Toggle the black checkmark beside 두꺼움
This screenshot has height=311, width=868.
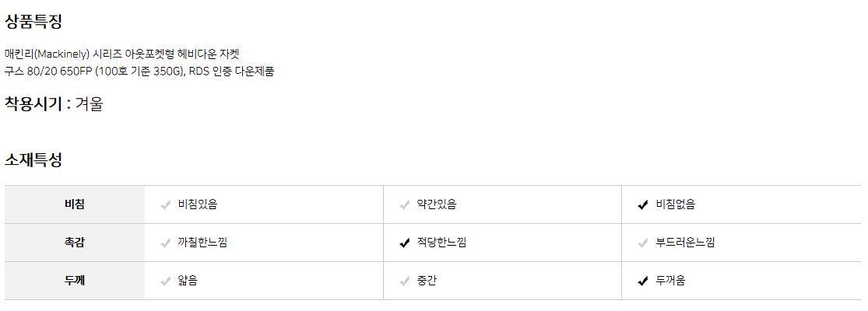tap(642, 281)
